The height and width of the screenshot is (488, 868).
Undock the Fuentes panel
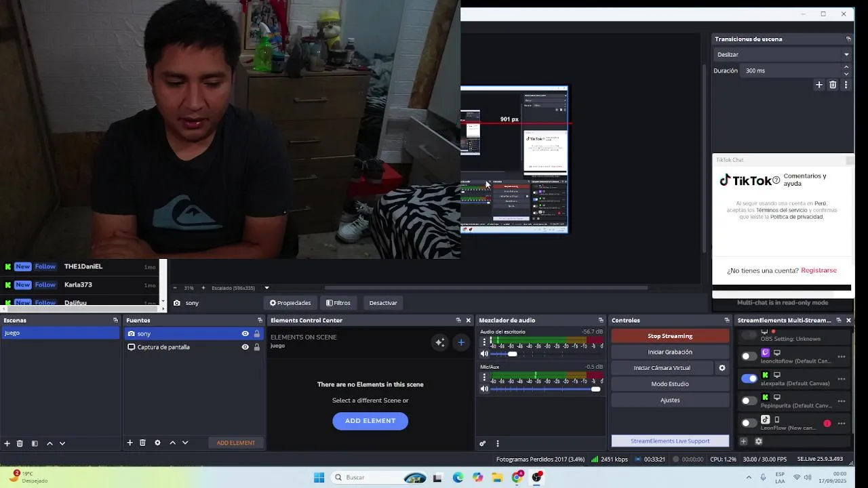260,320
